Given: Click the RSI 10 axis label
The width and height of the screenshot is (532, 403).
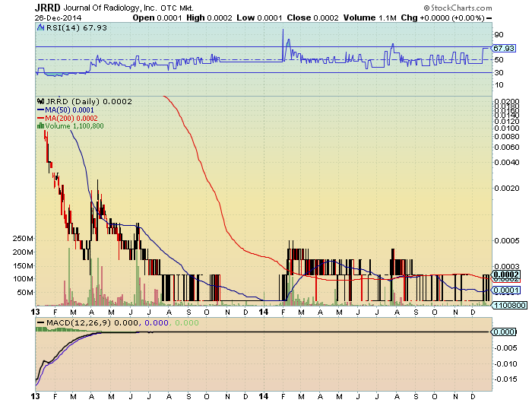Looking at the screenshot, I should [x=499, y=85].
